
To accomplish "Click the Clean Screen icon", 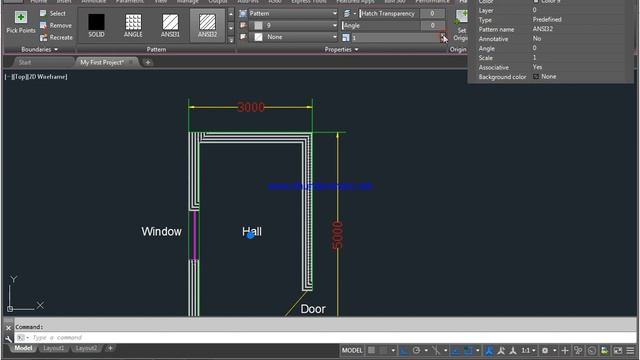I will point(618,351).
